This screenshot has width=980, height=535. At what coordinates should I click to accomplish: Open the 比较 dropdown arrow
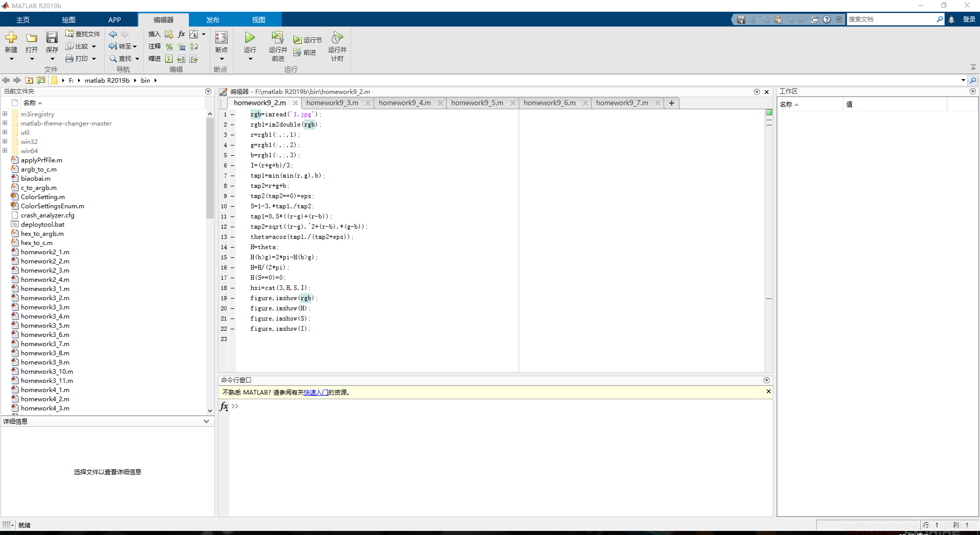pyautogui.click(x=94, y=46)
